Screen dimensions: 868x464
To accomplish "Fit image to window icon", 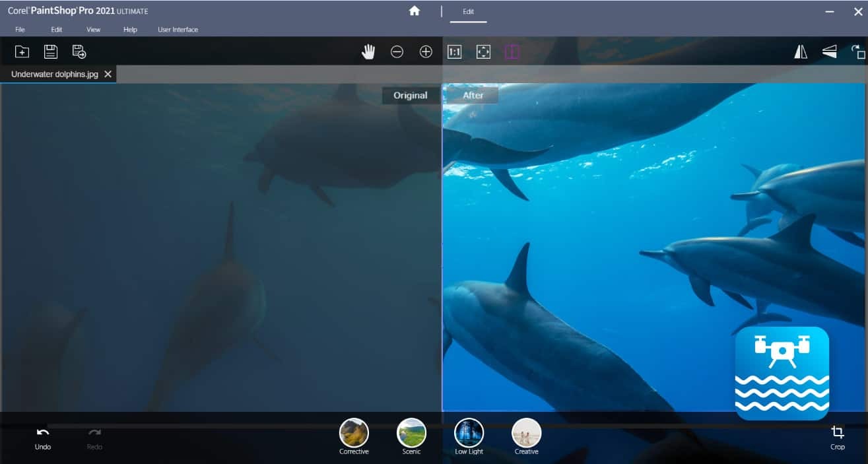I will 483,52.
